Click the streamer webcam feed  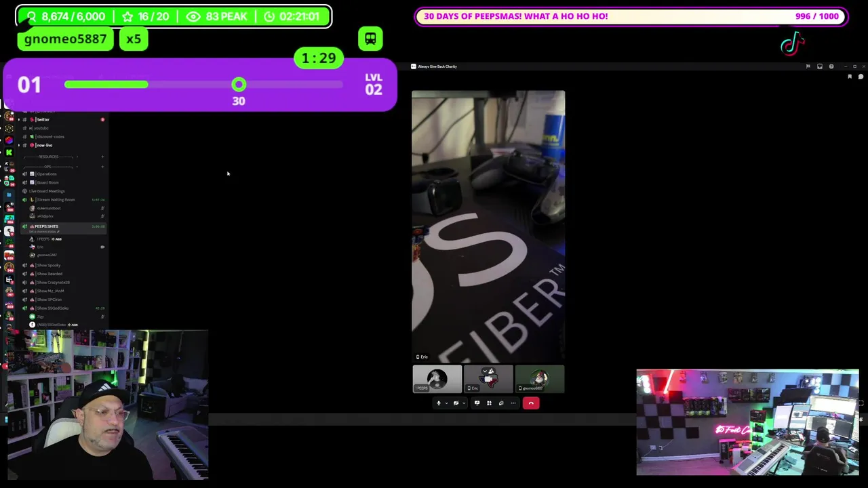(108, 405)
